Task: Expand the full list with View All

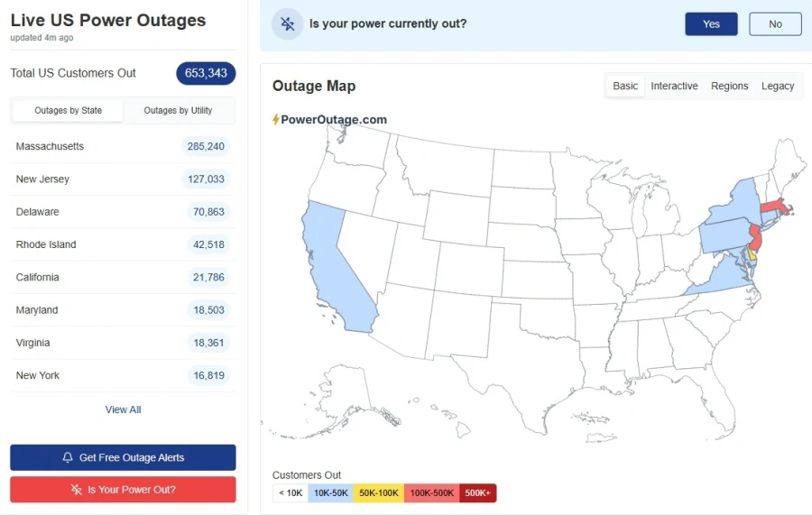Action: [x=123, y=409]
